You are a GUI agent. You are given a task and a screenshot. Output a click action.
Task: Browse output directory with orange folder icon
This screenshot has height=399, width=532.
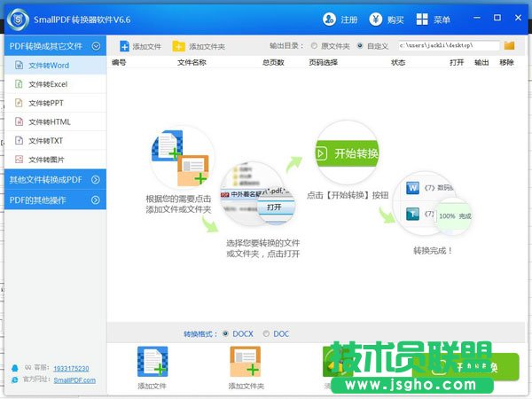tap(509, 45)
